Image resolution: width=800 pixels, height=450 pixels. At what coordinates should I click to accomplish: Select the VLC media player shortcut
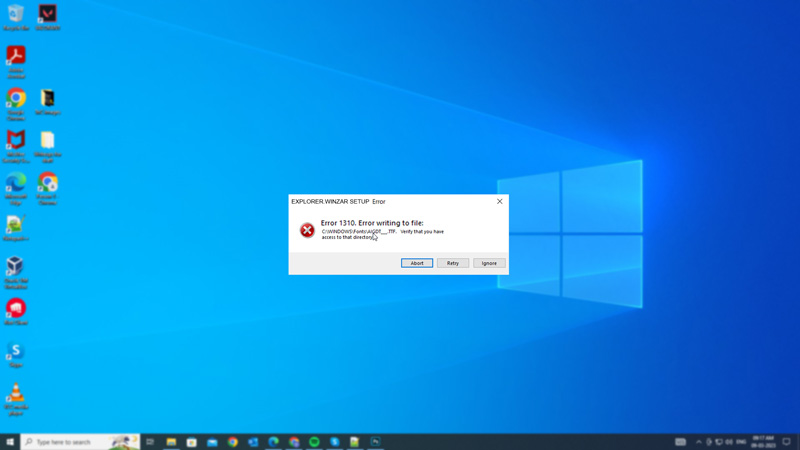tap(16, 399)
